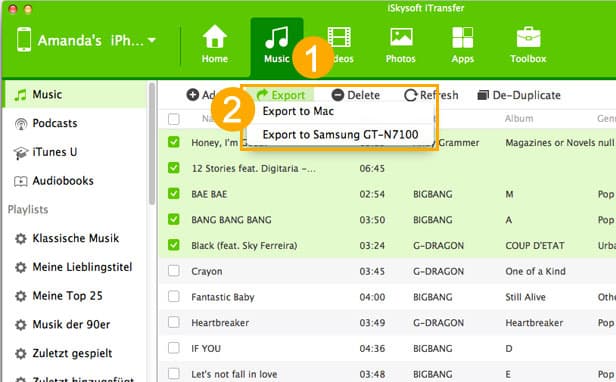Click the Delete minus icon

337,95
